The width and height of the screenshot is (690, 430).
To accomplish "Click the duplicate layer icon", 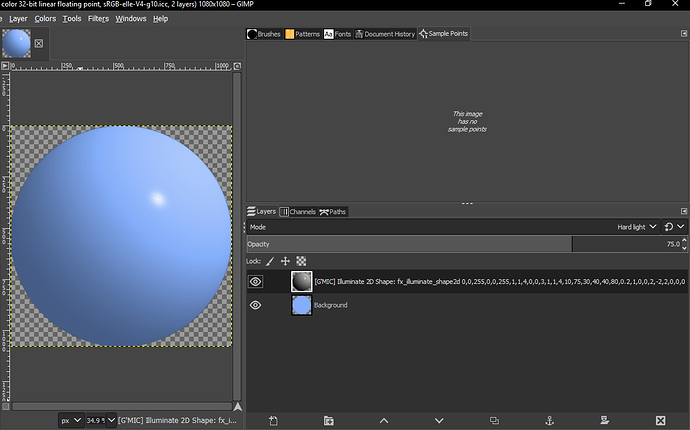I will (x=494, y=420).
